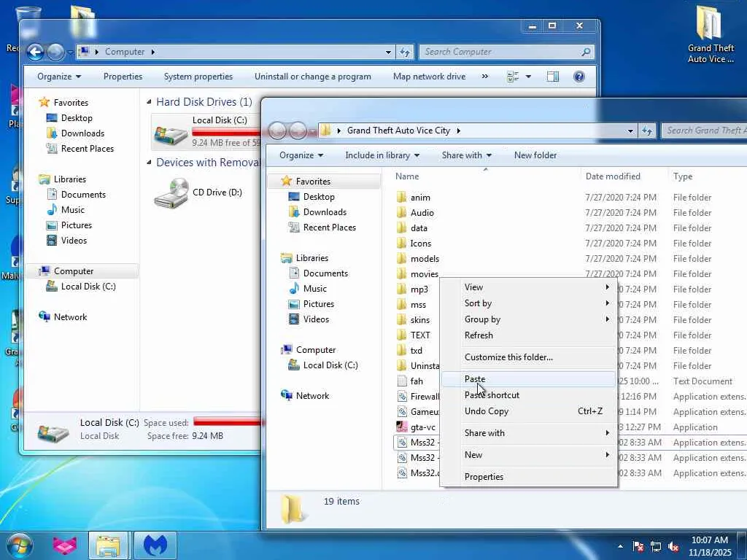Viewport: 747px width, 560px height.
Task: Open Properties in the context menu
Action: click(528, 477)
